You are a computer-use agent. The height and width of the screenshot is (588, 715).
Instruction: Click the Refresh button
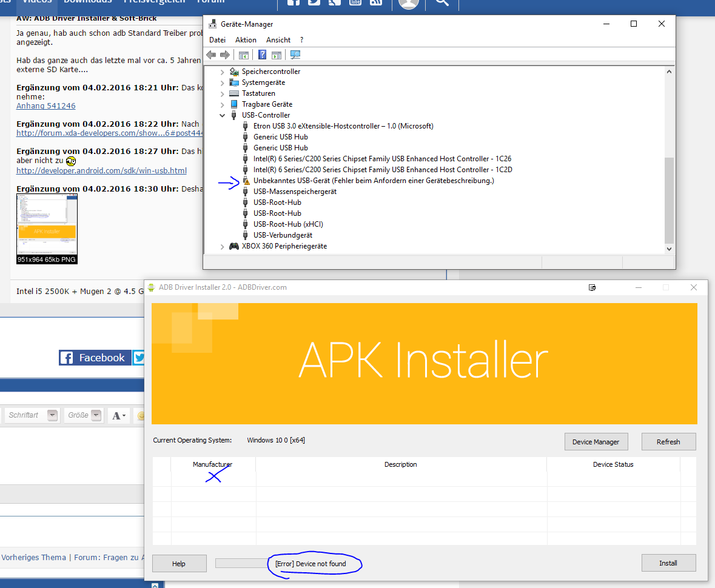pyautogui.click(x=668, y=442)
